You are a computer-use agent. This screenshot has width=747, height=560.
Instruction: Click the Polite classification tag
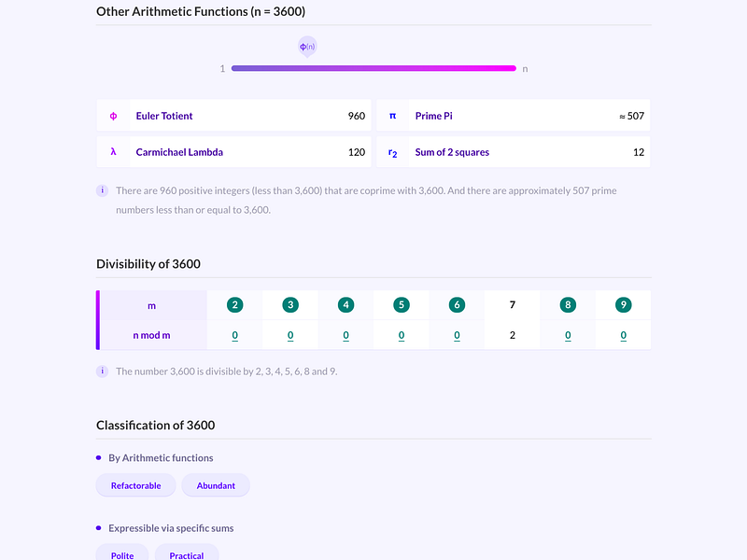coord(121,554)
